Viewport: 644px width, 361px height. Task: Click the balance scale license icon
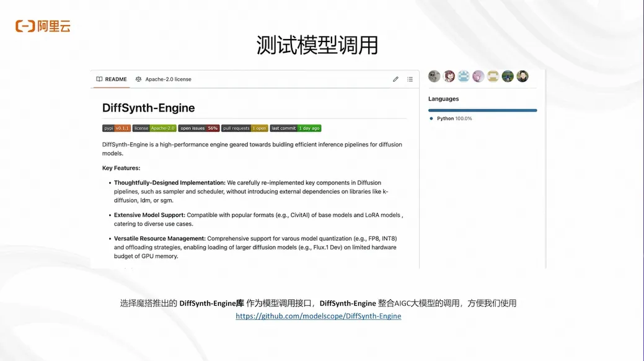click(138, 79)
